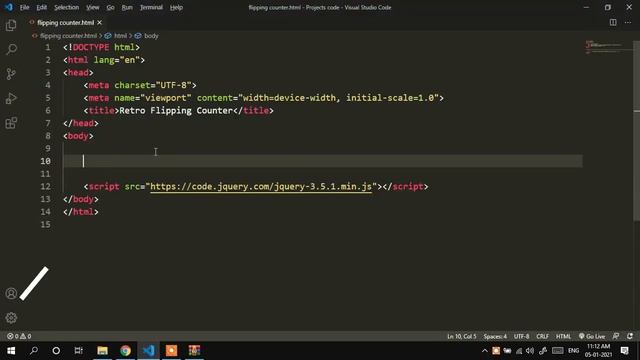Click the code minimap preview
Screen dimensions: 640x360
[x=604, y=47]
